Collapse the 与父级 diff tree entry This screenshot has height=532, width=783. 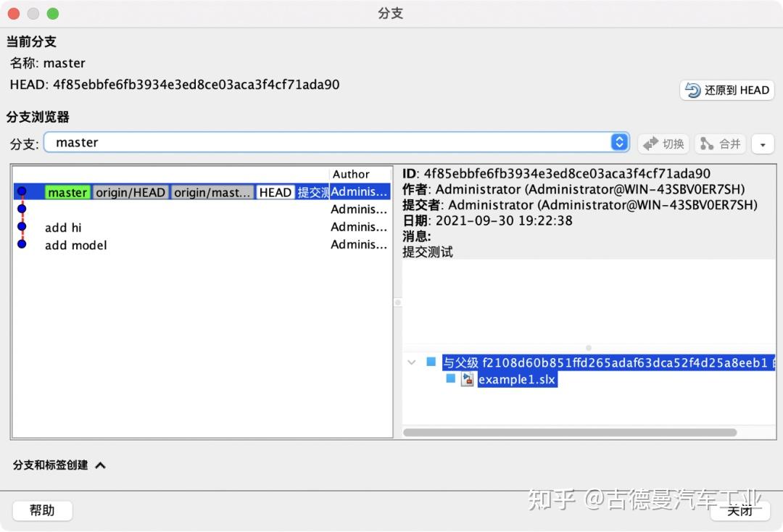click(412, 362)
